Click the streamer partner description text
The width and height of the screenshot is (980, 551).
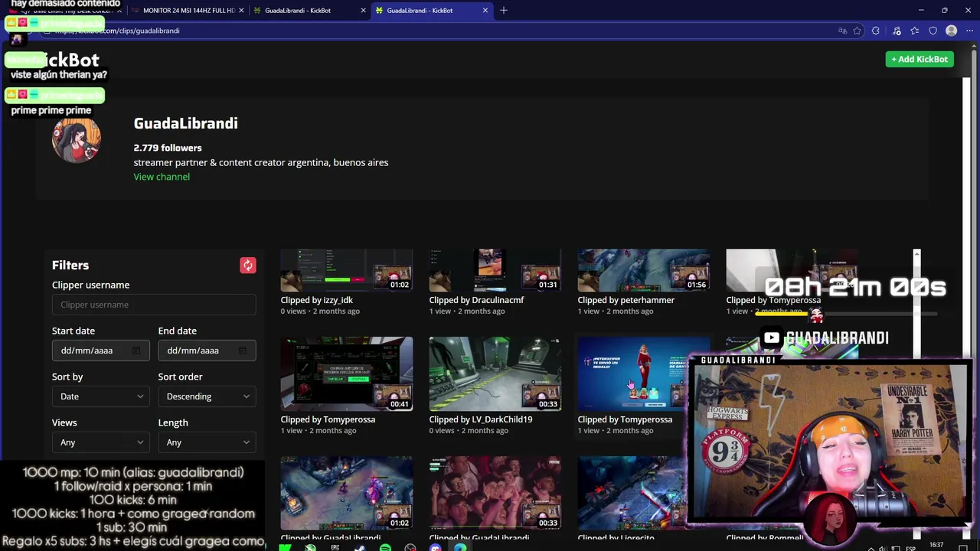[x=260, y=162]
